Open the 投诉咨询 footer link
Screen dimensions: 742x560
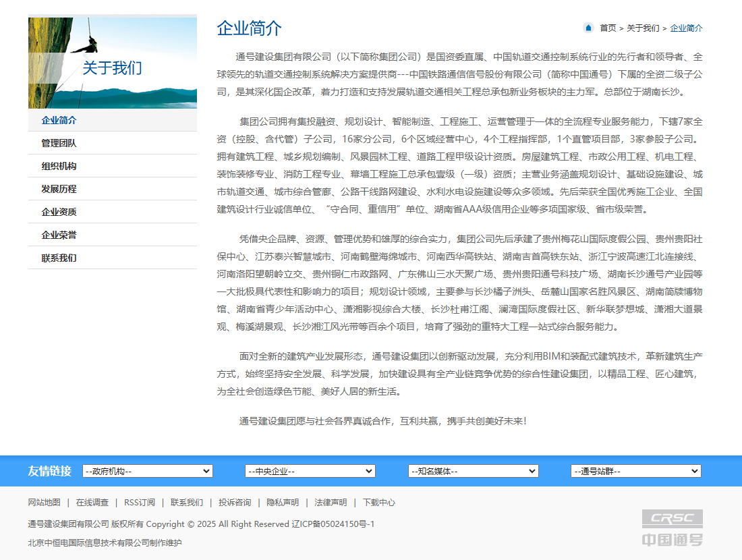click(235, 502)
